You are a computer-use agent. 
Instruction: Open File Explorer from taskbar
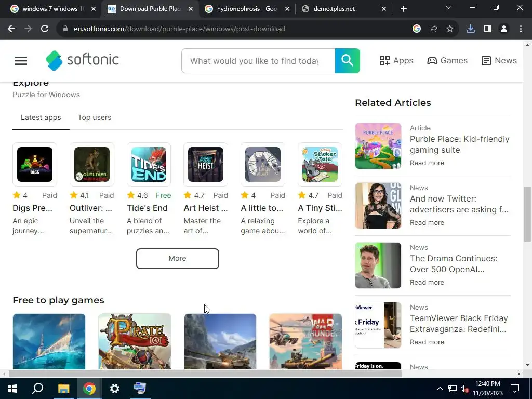coord(63,389)
